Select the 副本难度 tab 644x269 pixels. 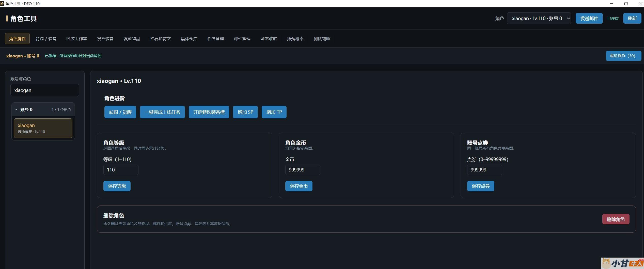269,39
